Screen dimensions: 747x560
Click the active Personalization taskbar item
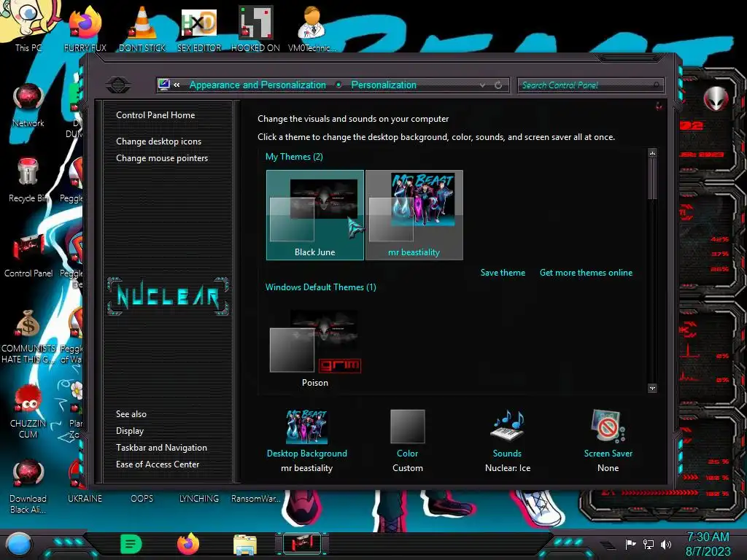302,544
